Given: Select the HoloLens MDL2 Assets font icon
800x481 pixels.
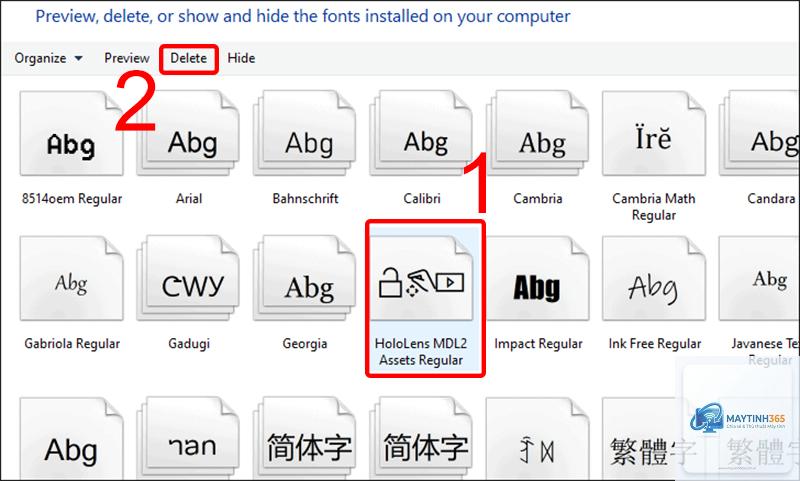Looking at the screenshot, I should (x=421, y=279).
